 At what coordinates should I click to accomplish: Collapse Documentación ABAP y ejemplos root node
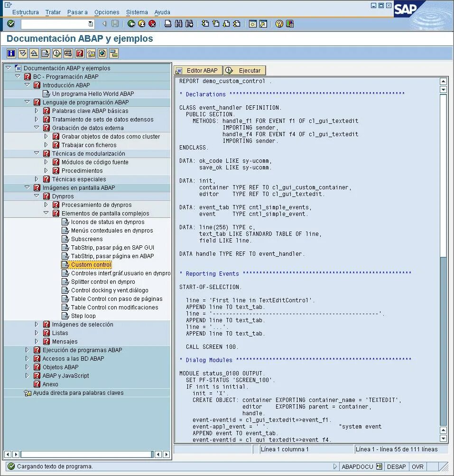9,68
